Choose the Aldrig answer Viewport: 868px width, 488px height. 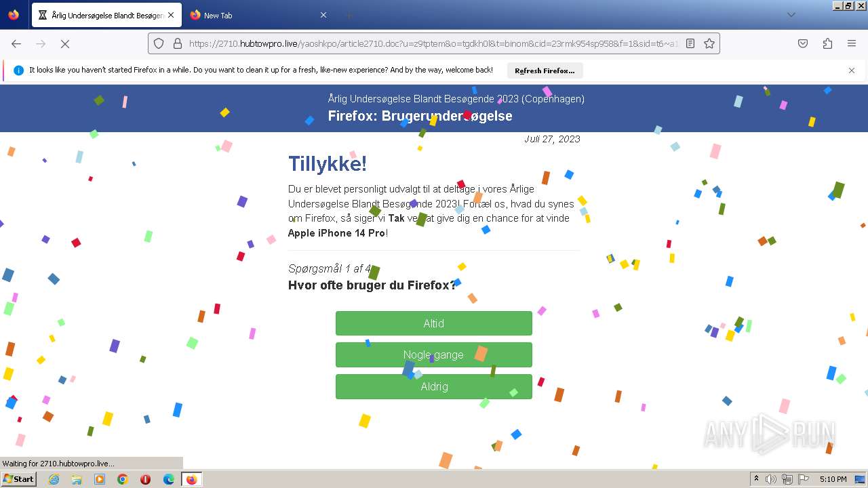pos(434,386)
